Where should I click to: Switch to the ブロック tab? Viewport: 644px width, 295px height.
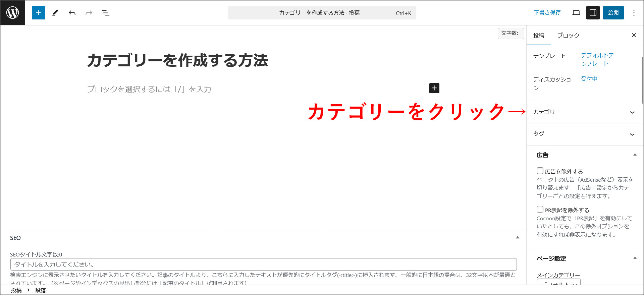click(568, 36)
